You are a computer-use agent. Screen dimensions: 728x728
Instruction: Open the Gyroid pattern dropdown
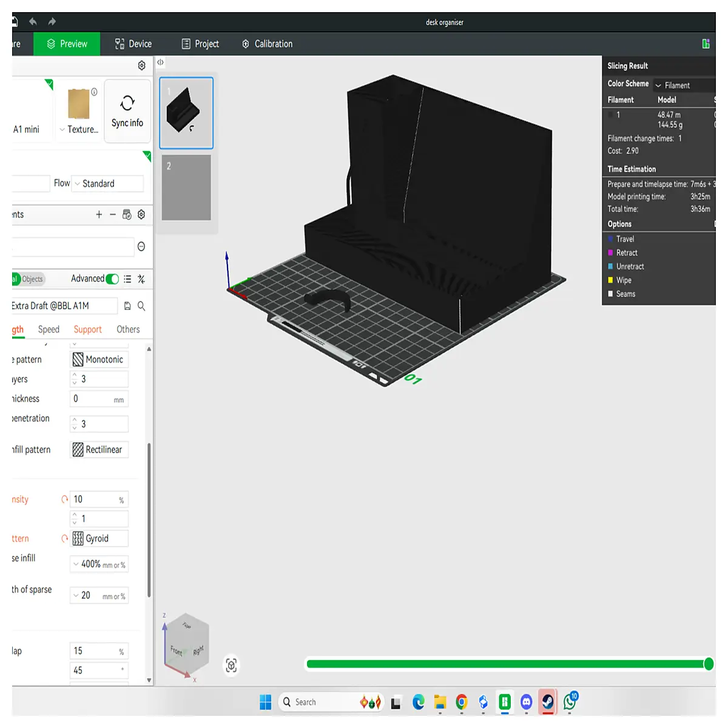99,538
